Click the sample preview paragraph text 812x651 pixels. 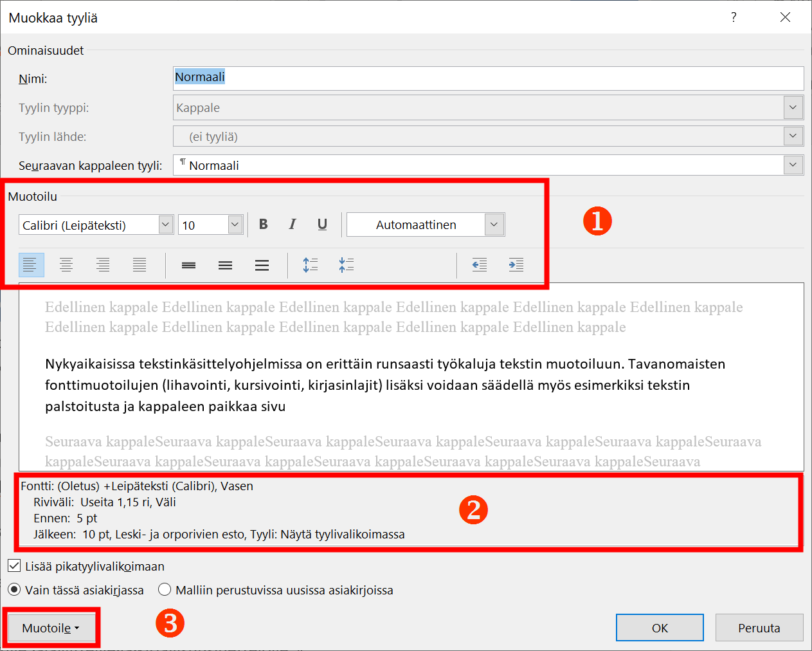pos(385,385)
